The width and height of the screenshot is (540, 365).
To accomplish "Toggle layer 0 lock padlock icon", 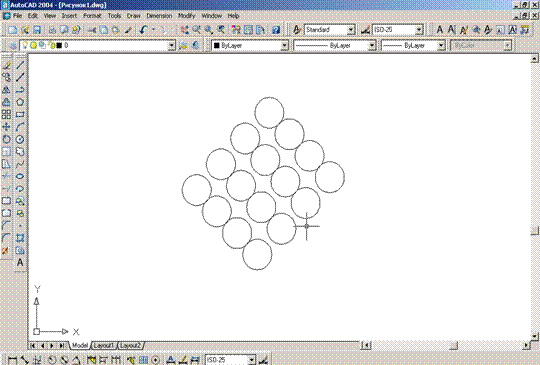I will point(52,45).
